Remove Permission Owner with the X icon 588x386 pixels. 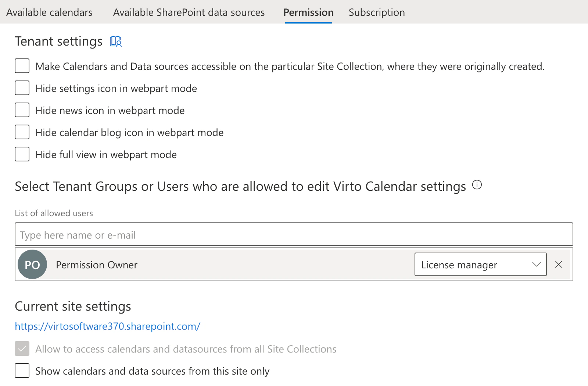559,264
